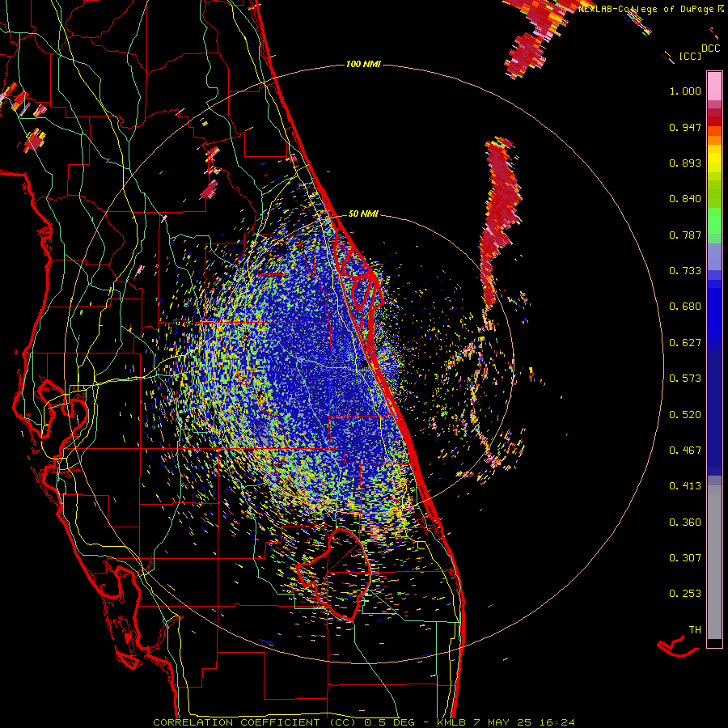The width and height of the screenshot is (728, 728).
Task: Click the black KMLB radar site marker
Action: (364, 365)
